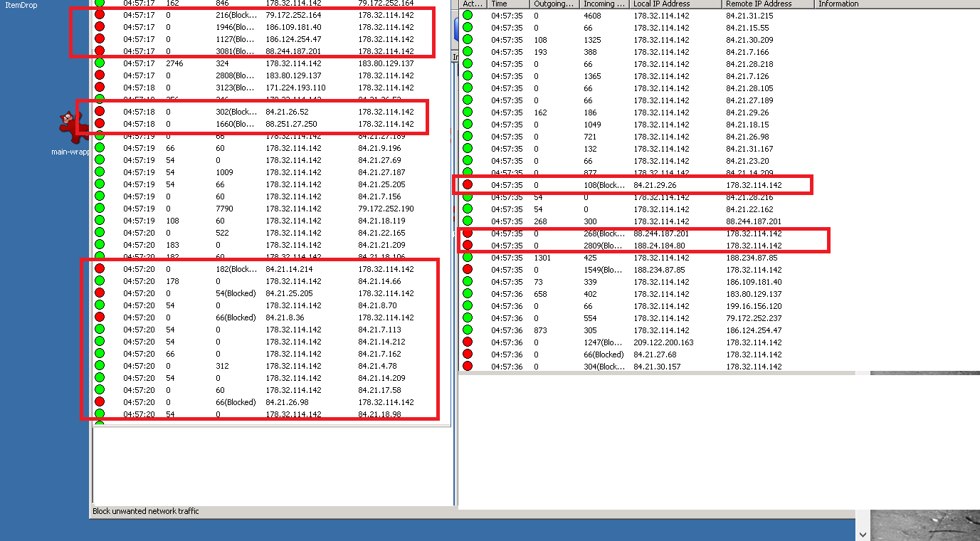This screenshot has width=980, height=541.
Task: Select IP 84.21.18.98 in left log
Action: point(379,414)
